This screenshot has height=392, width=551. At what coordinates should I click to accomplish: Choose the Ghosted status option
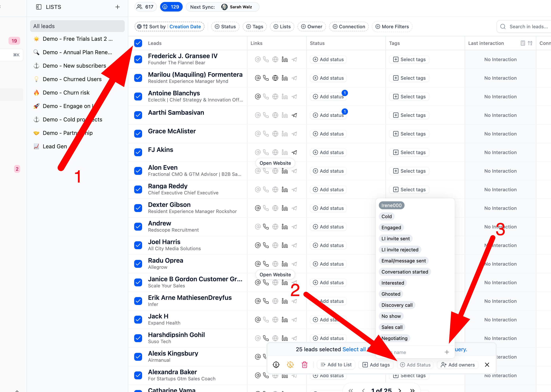click(391, 294)
